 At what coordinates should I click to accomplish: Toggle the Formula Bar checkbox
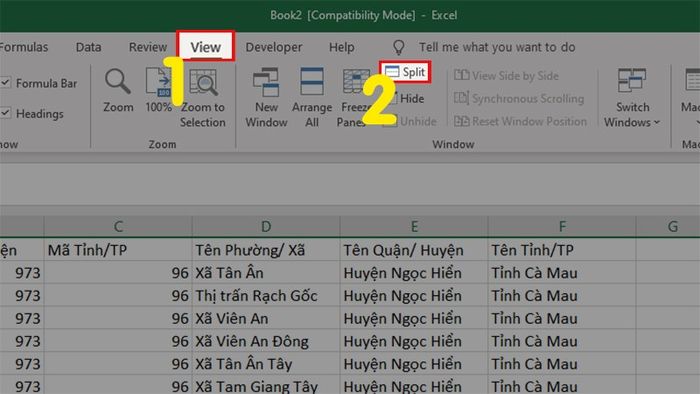click(x=5, y=83)
